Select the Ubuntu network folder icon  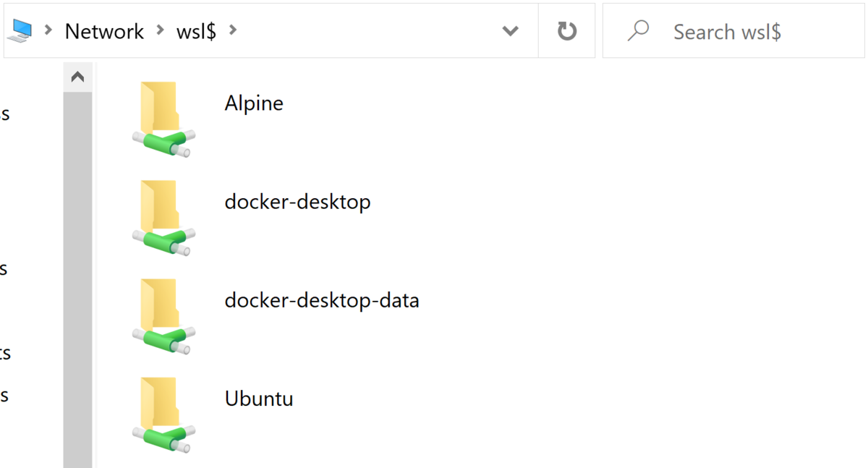[164, 414]
